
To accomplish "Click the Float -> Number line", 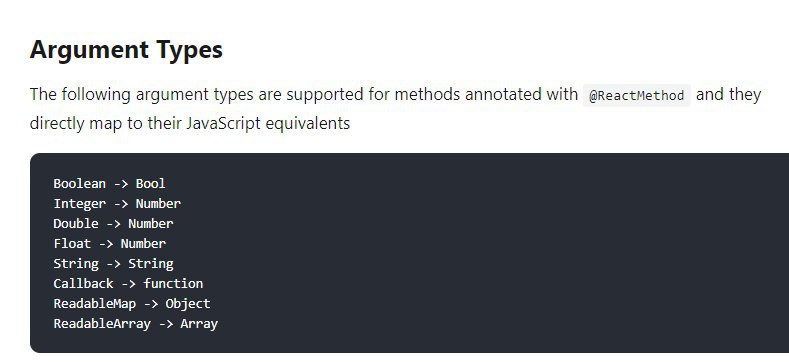I will pyautogui.click(x=109, y=244).
